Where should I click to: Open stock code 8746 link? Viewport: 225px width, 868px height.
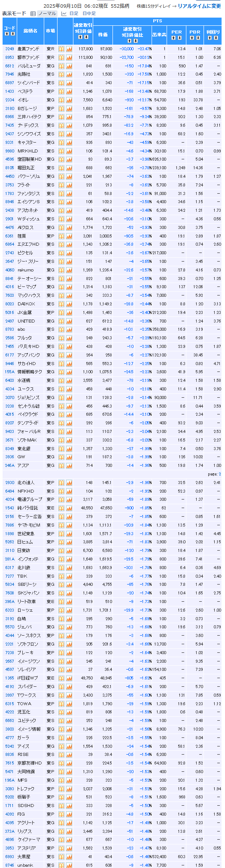coord(9,865)
